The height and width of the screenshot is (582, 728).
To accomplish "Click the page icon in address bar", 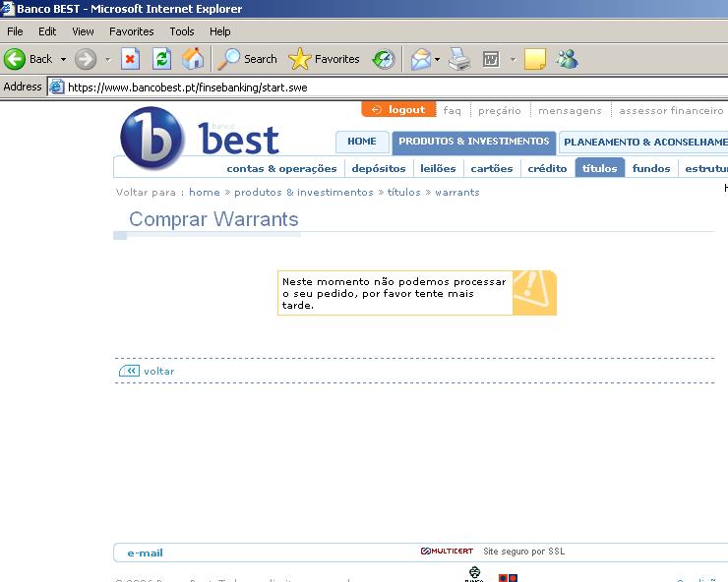I will tap(57, 87).
